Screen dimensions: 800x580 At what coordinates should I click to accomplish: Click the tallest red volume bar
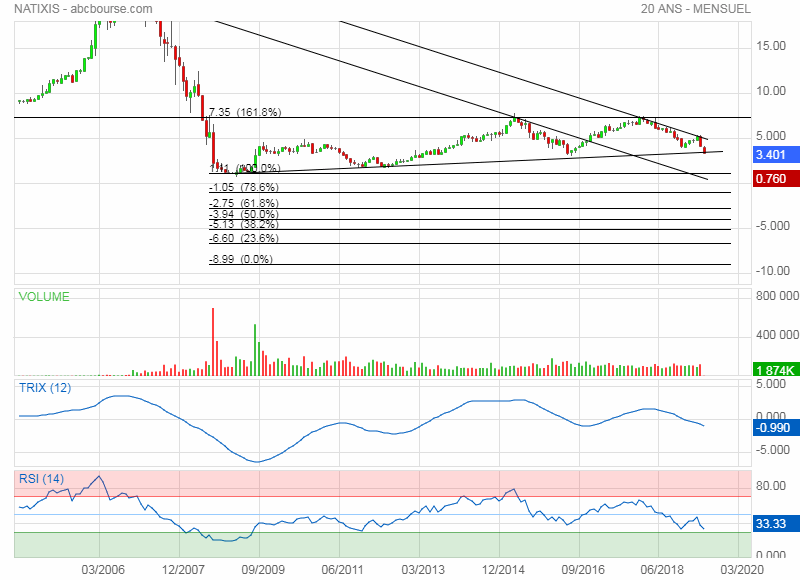tap(213, 342)
